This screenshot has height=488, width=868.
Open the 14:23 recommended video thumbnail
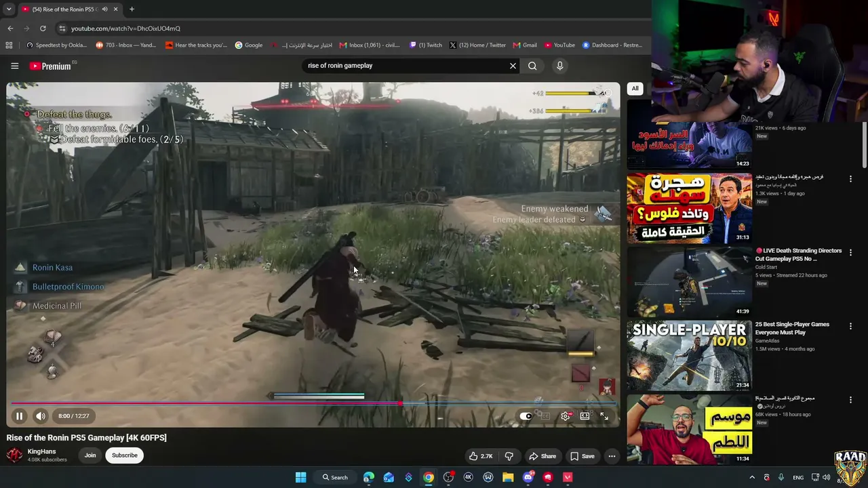click(x=689, y=136)
